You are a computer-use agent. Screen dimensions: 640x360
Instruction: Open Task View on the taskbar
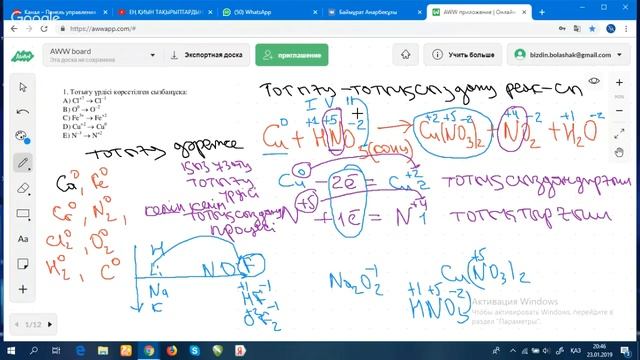point(56,351)
